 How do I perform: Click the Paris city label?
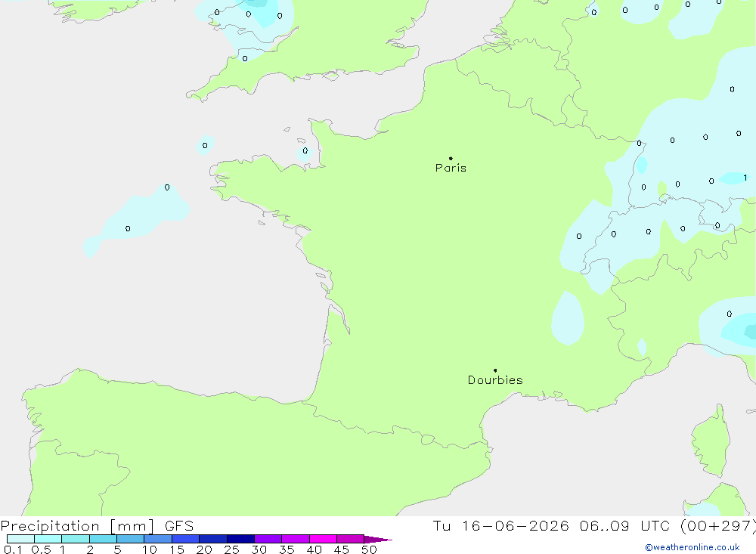click(451, 168)
